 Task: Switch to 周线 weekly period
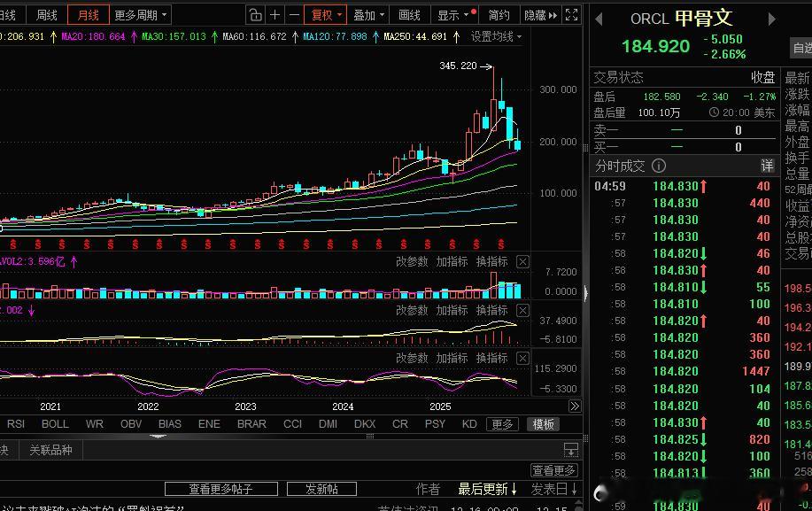pos(47,15)
